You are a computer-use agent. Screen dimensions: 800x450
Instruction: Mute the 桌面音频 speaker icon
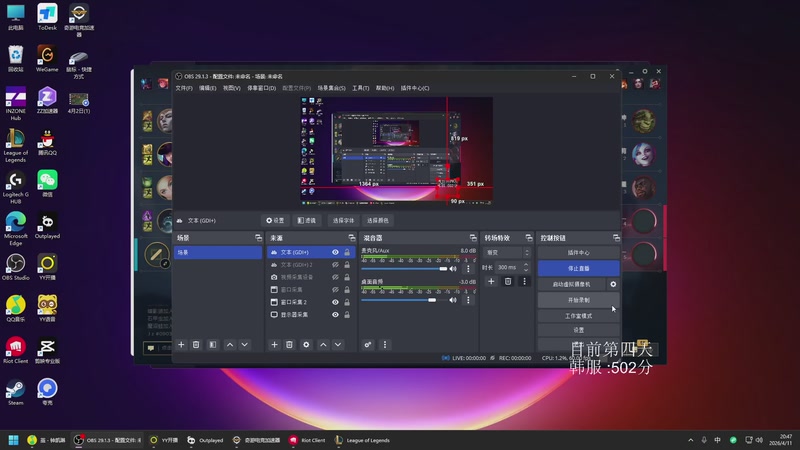[453, 300]
